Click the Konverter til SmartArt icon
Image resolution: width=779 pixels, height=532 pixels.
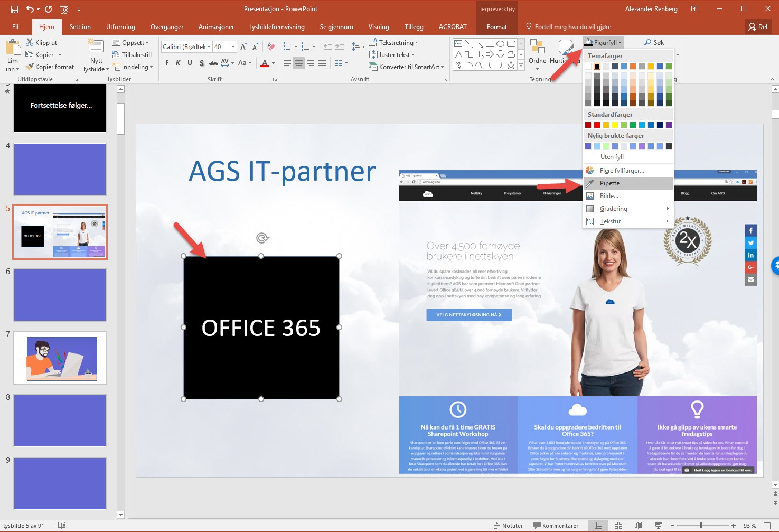(x=373, y=67)
